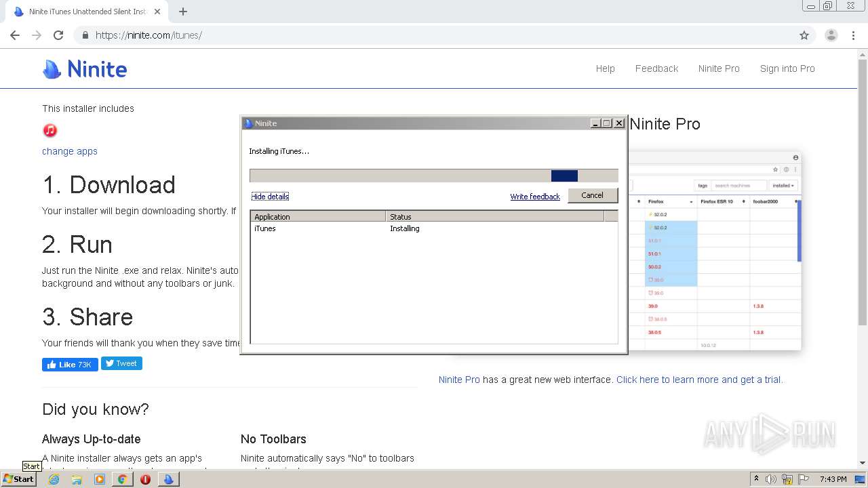The image size is (868, 488).
Task: Minimize the Ninite installer dialog
Action: tap(595, 123)
